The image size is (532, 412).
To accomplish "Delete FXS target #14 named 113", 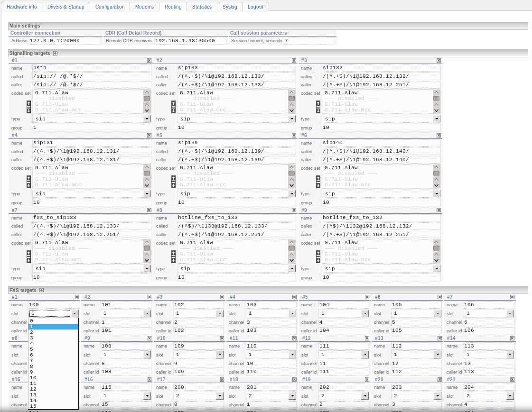I will pyautogui.click(x=513, y=338).
